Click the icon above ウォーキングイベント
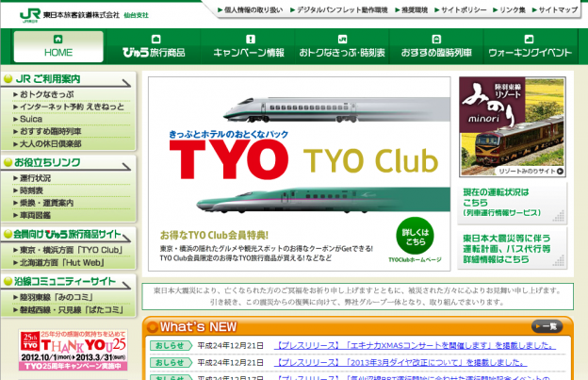 point(529,39)
